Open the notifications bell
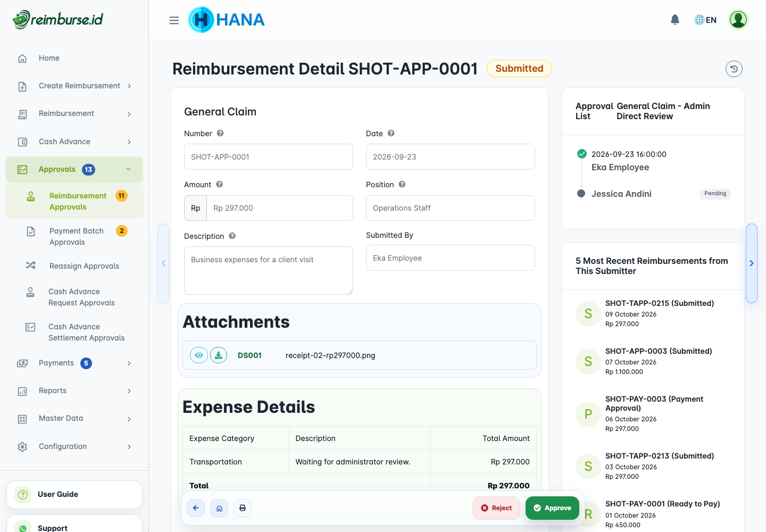The width and height of the screenshot is (766, 532). tap(675, 20)
